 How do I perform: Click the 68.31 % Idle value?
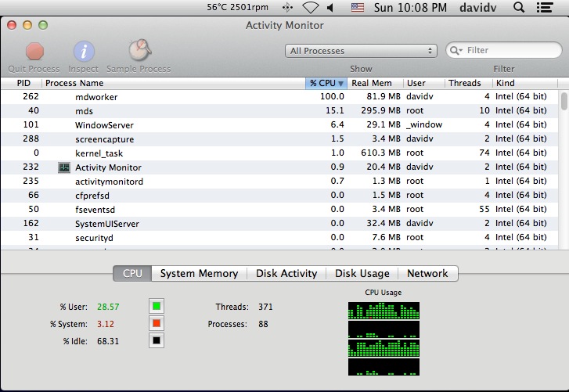[108, 341]
